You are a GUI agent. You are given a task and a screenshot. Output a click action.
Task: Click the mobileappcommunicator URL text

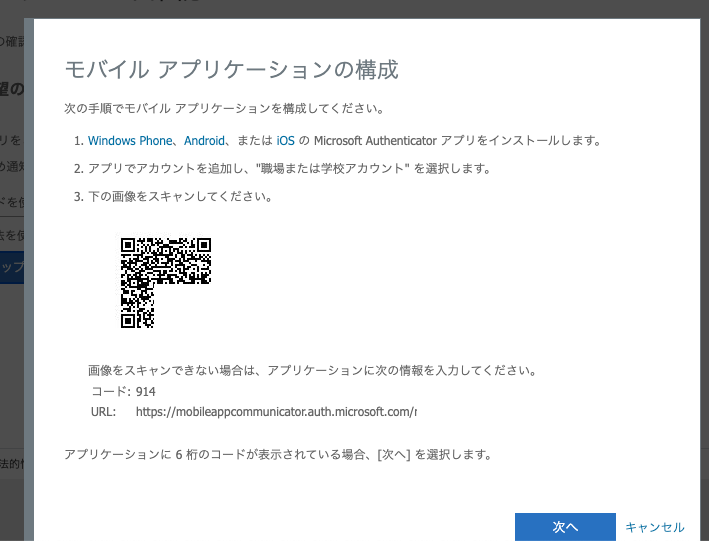pos(276,412)
